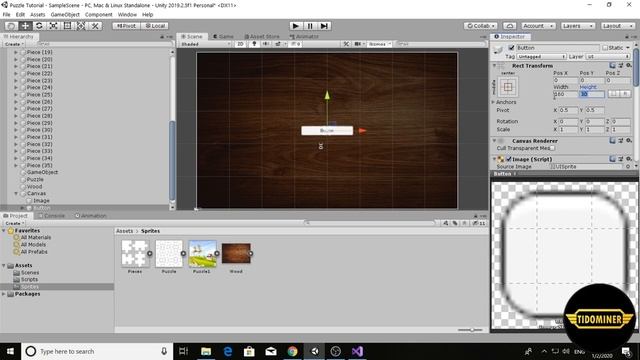Open Rect Transform help book icon
640x360 pixels.
point(613,65)
